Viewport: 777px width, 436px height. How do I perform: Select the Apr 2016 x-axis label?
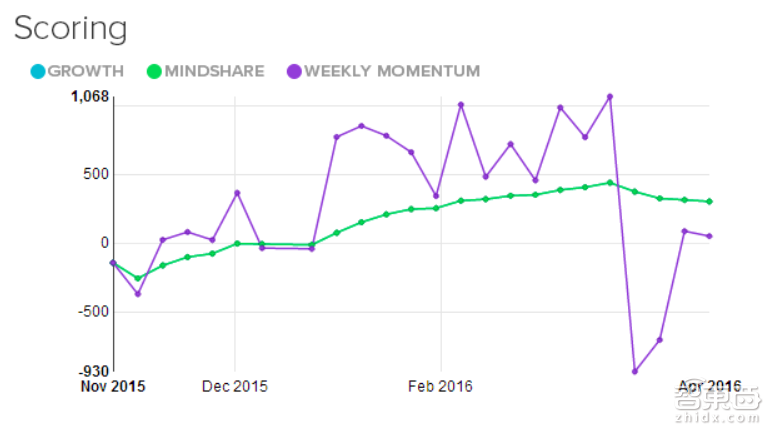(710, 386)
